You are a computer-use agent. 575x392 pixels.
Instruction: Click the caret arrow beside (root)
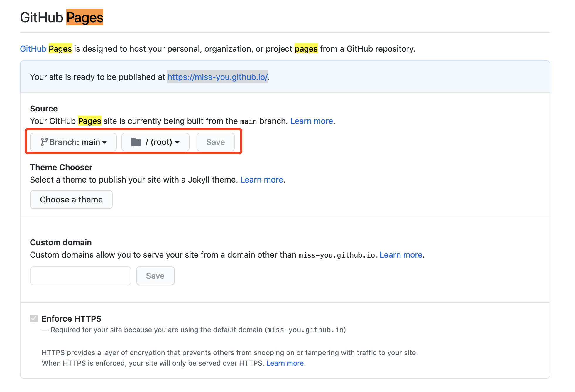tap(177, 143)
